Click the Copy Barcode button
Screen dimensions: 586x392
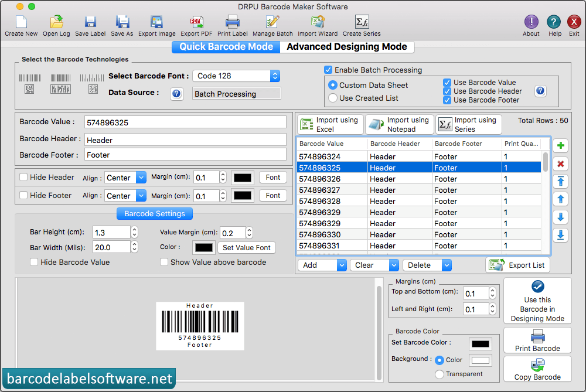pos(537,369)
